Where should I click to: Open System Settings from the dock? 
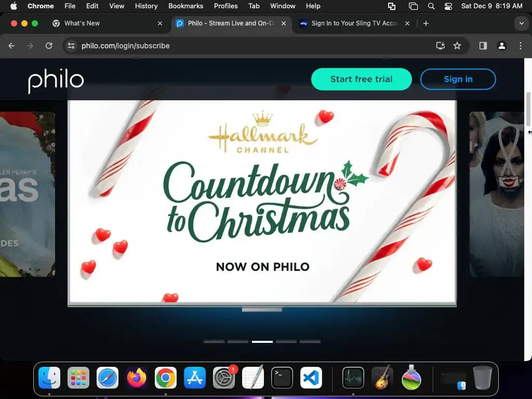(224, 378)
